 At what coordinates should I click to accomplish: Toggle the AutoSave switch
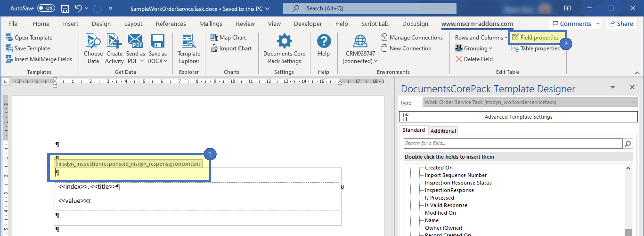tap(46, 8)
